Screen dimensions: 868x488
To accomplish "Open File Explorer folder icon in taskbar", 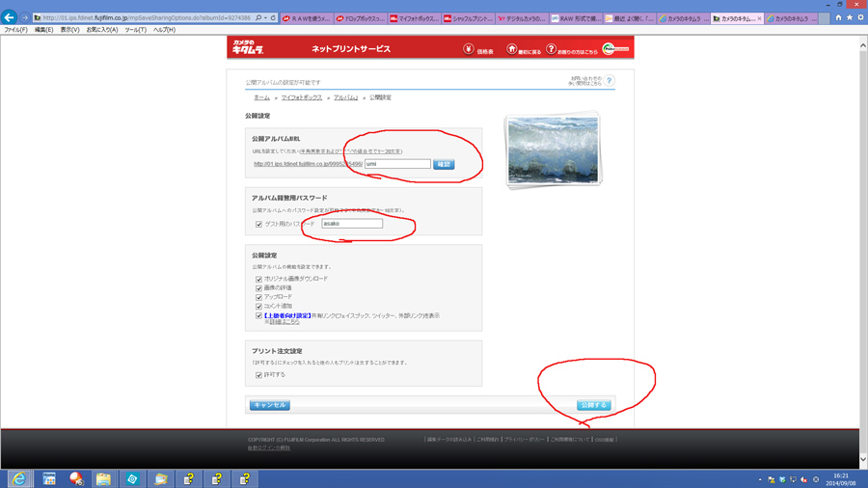I will pyautogui.click(x=104, y=478).
